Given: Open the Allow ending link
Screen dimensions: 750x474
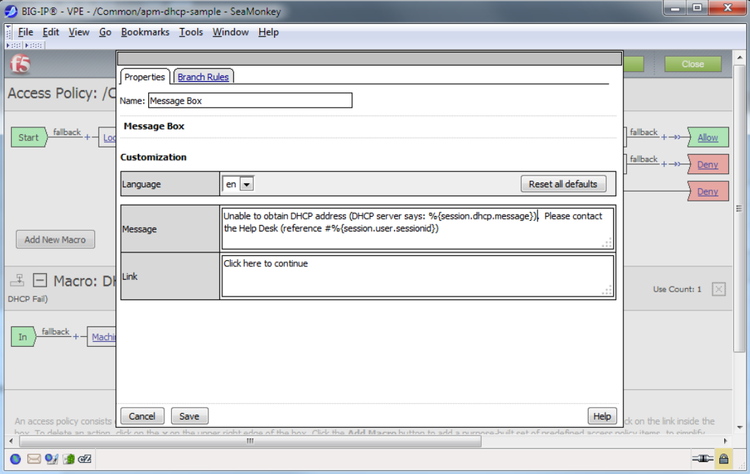Looking at the screenshot, I should pyautogui.click(x=707, y=138).
